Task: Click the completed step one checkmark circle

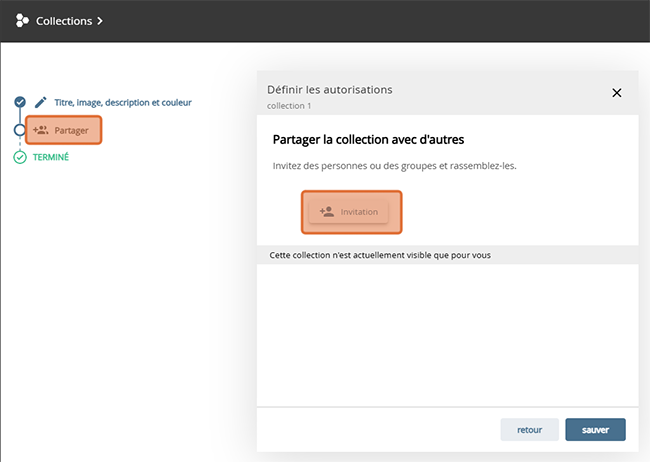Action: click(20, 102)
